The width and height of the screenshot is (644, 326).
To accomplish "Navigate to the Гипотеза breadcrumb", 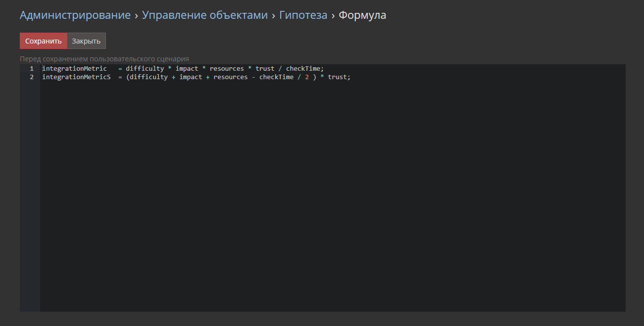I will tap(303, 15).
